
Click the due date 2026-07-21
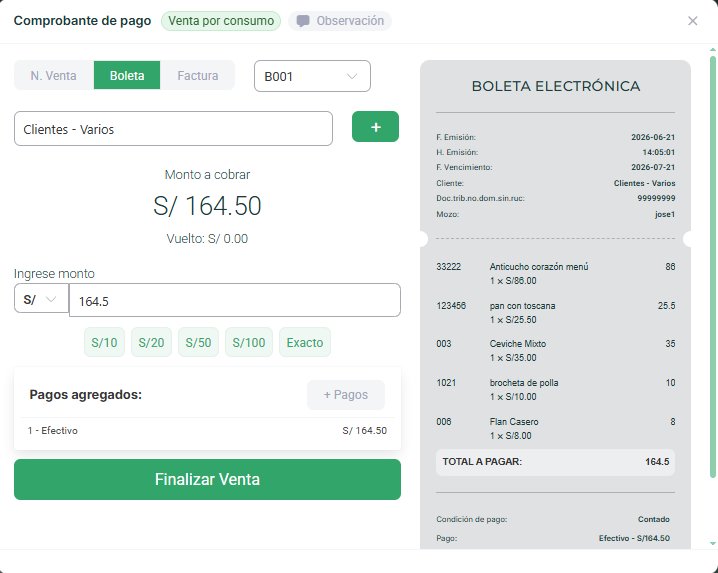pyautogui.click(x=653, y=167)
